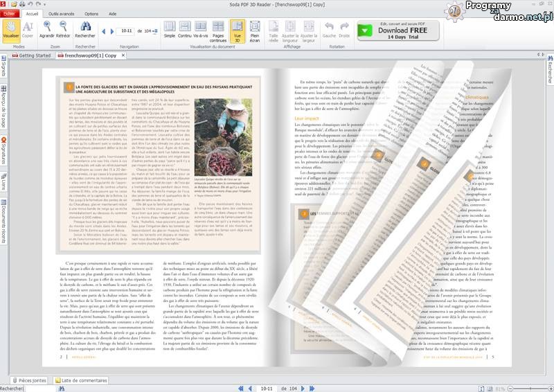Viewport: 554px width, 392px height.
Task: Open the Signatures side panel
Action: coord(3,150)
